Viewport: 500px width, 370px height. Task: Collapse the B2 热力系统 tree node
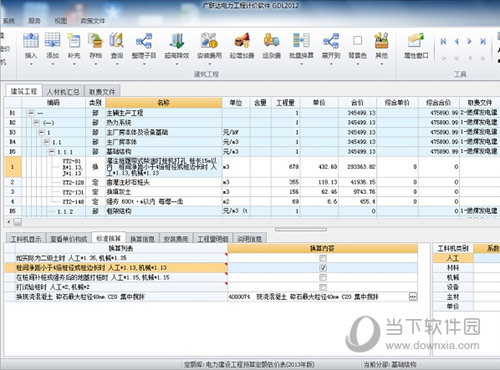coord(36,123)
